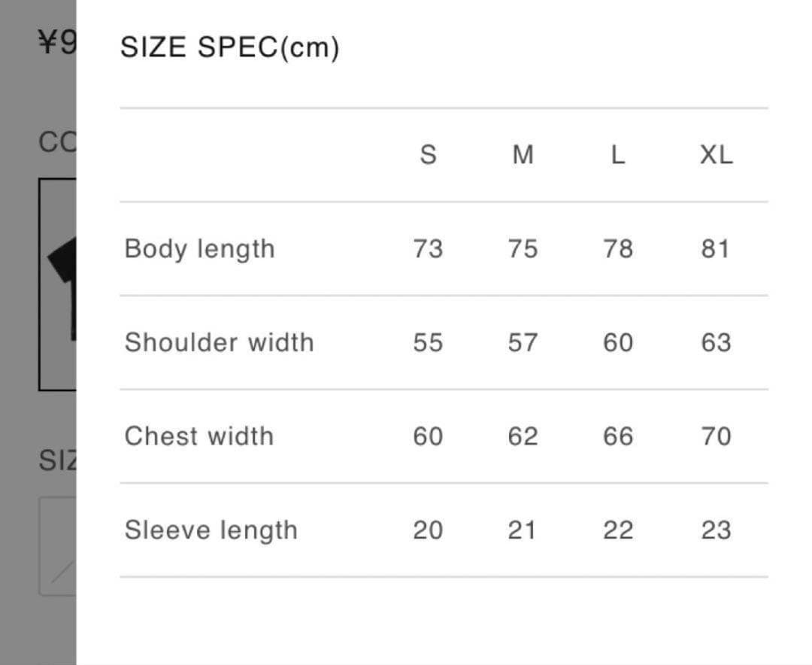
Task: Click the Body length row label
Action: [x=200, y=249]
